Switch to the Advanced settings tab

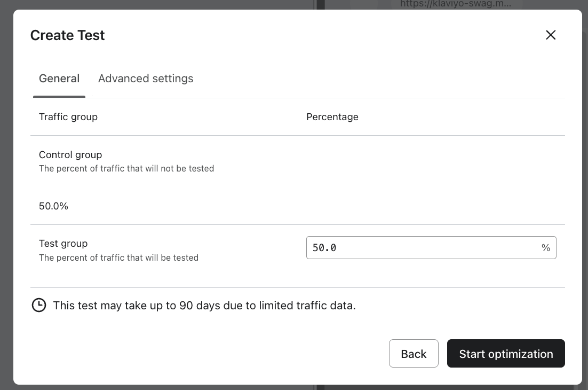point(146,79)
